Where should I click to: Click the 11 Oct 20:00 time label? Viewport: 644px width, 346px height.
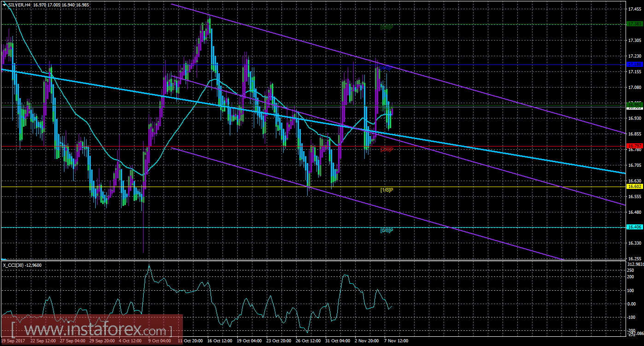pyautogui.click(x=190, y=341)
